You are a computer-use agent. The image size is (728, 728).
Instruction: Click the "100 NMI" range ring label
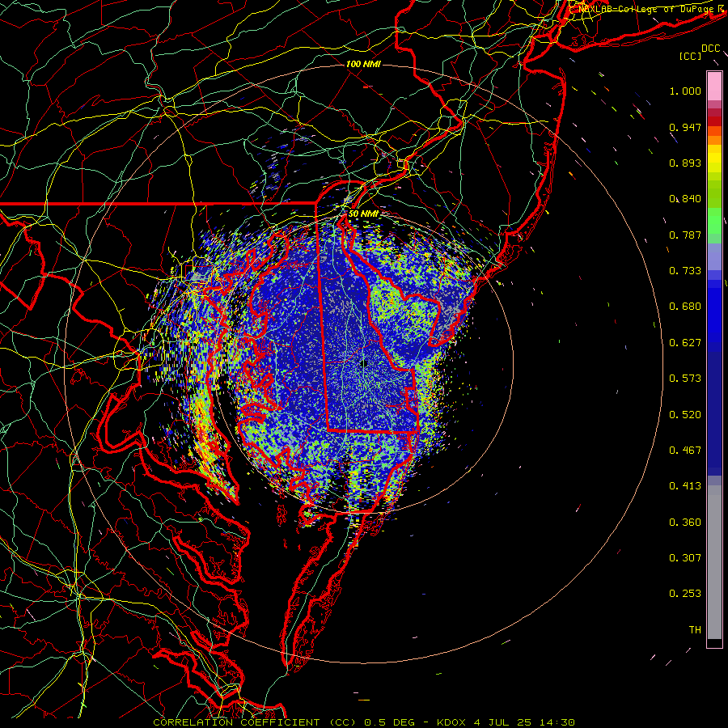[363, 64]
